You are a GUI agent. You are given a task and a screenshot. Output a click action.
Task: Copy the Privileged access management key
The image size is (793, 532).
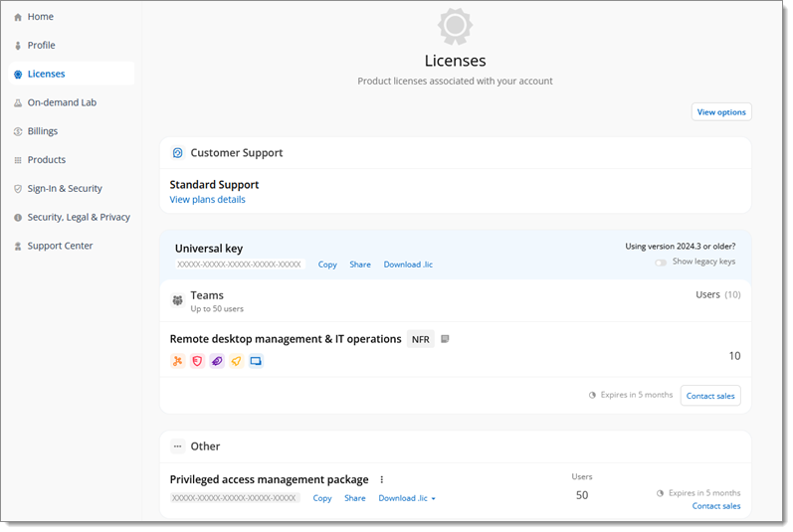322,498
